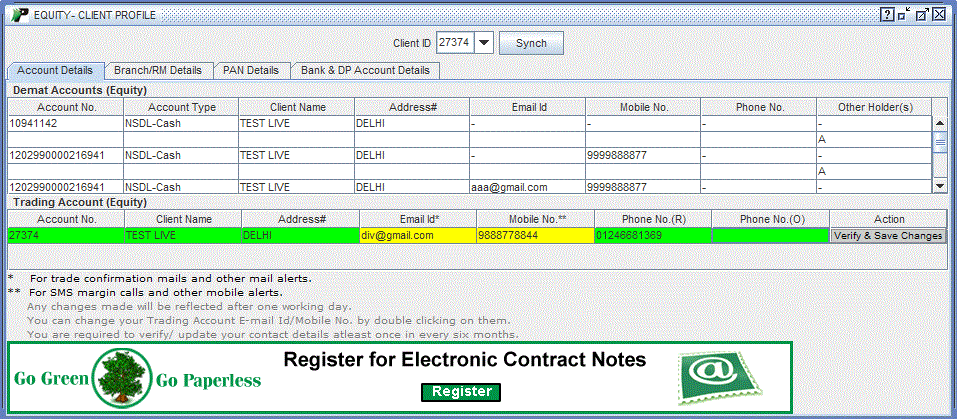The width and height of the screenshot is (957, 419).
Task: Click the Demat Accounts (Equity) section label
Action: 81,91
